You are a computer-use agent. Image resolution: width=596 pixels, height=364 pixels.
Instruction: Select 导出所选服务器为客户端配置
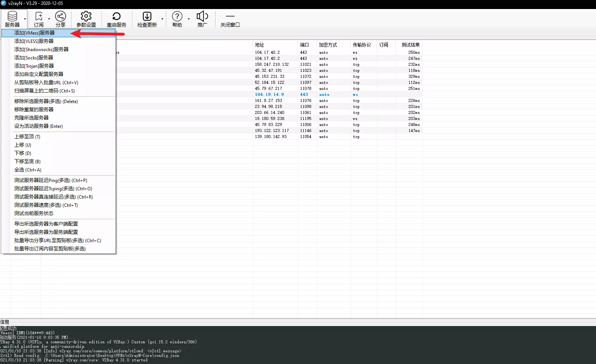(58, 224)
